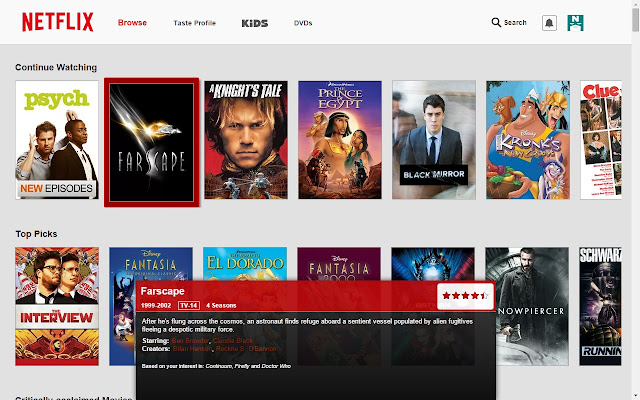Click the '4 Seasons' text
This screenshot has width=640, height=400.
221,305
